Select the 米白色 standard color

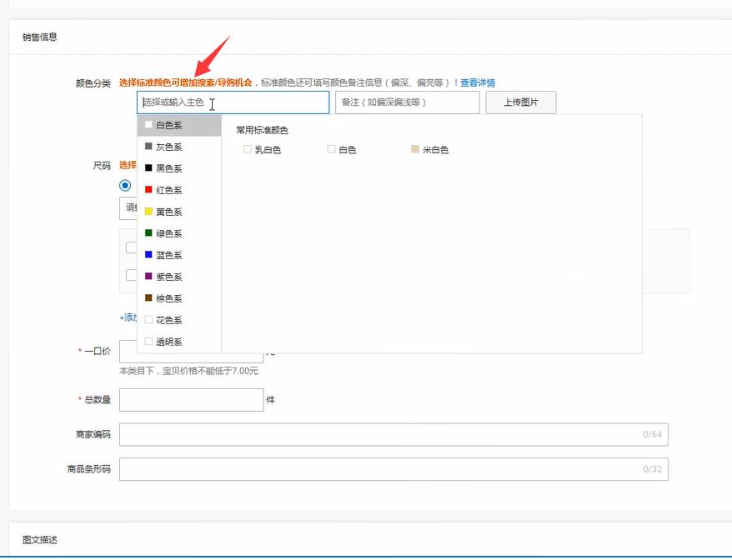(x=415, y=149)
